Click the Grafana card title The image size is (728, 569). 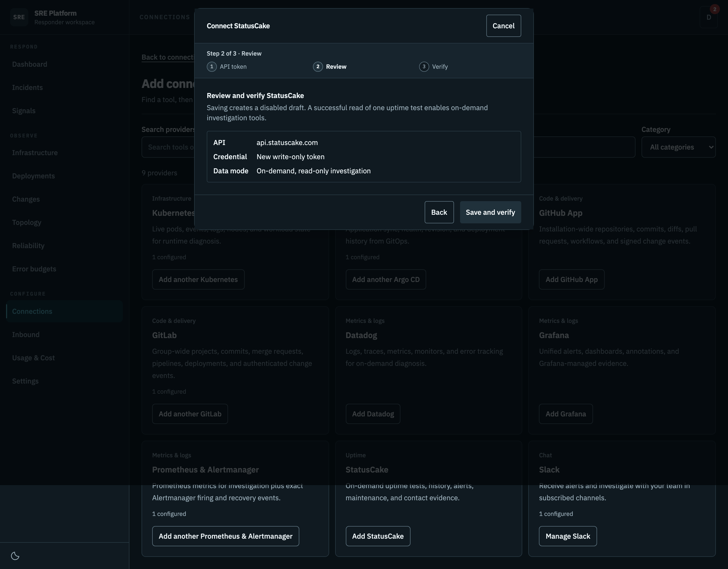[x=554, y=335]
